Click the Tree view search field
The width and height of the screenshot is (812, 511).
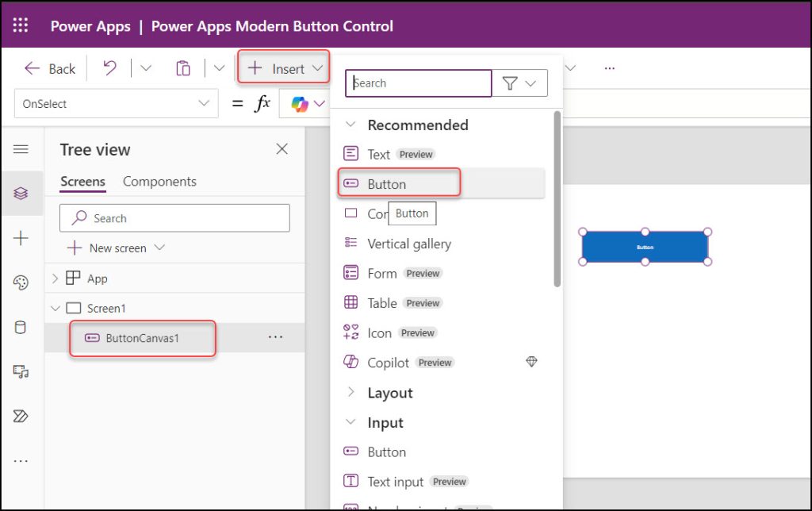pyautogui.click(x=174, y=217)
